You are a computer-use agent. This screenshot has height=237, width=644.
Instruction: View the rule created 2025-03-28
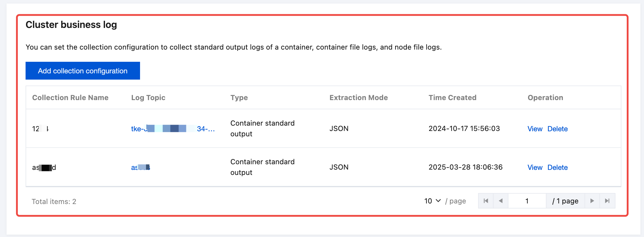pyautogui.click(x=535, y=168)
